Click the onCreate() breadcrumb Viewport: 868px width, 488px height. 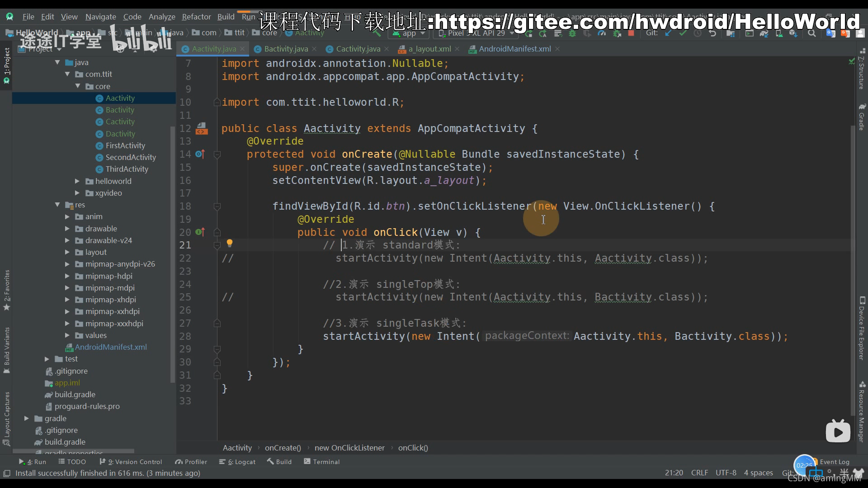pos(283,448)
